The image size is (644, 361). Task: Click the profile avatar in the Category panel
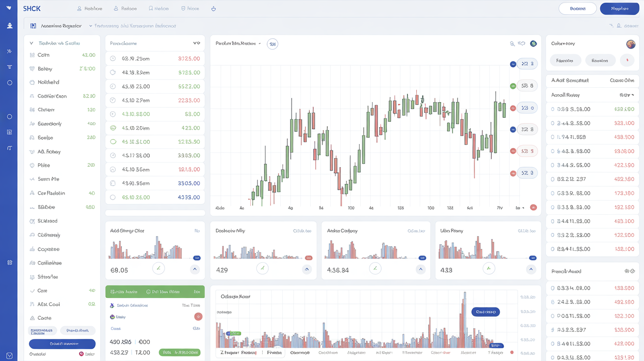(x=630, y=44)
